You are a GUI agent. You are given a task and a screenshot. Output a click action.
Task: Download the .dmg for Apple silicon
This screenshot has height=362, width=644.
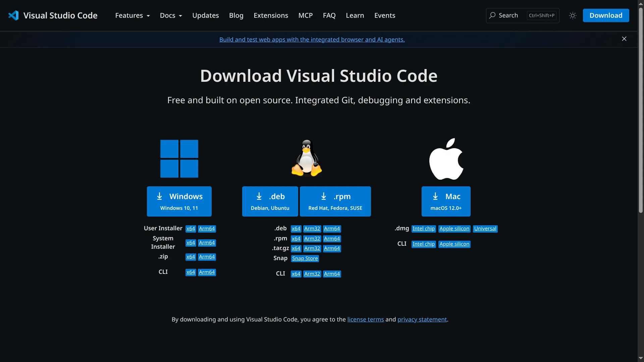click(454, 229)
